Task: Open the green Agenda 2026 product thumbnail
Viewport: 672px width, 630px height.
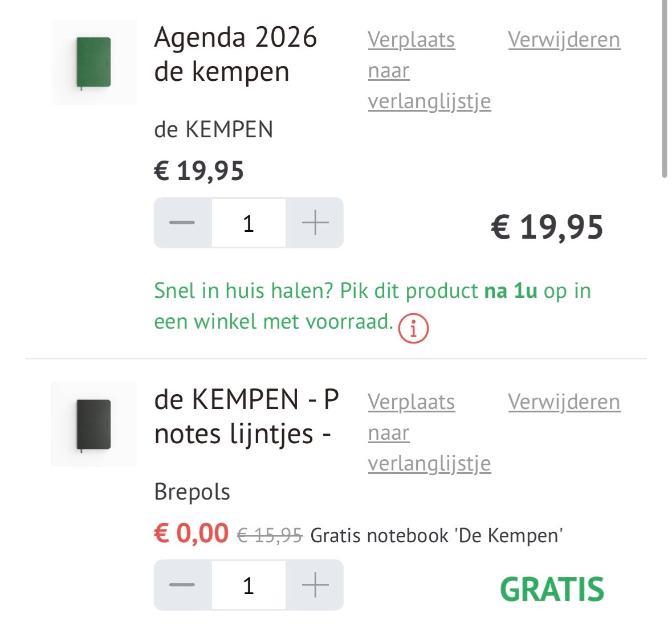Action: (x=93, y=62)
